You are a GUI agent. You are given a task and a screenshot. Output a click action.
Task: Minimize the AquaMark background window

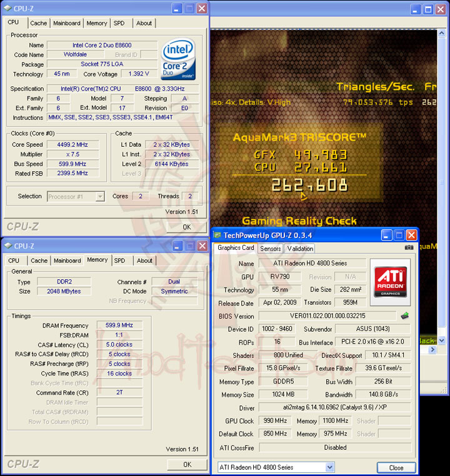(x=416, y=9)
